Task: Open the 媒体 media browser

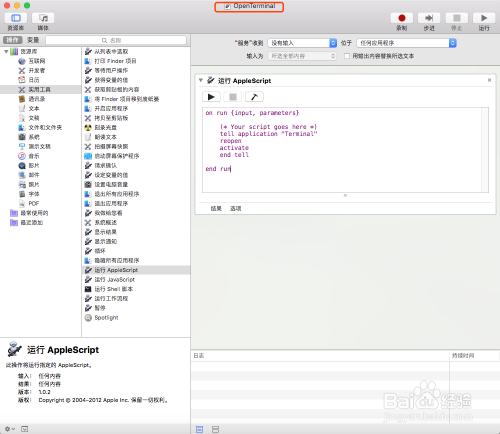Action: 43,18
